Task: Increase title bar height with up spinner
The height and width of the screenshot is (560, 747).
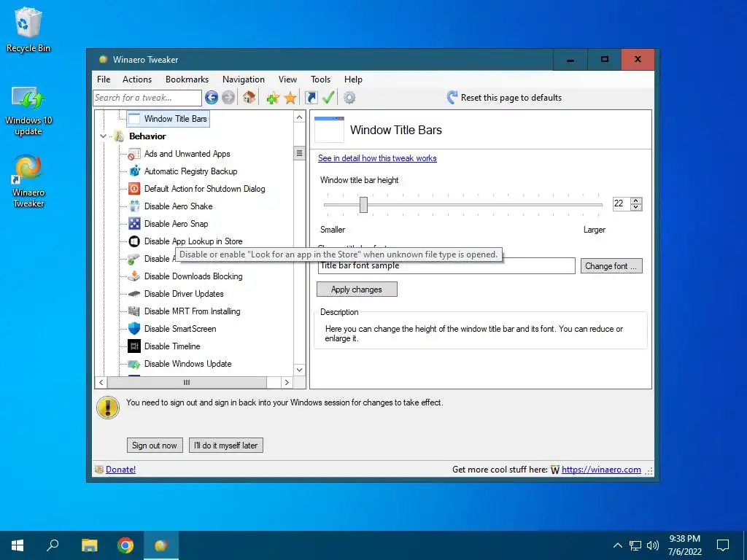Action: pos(636,201)
